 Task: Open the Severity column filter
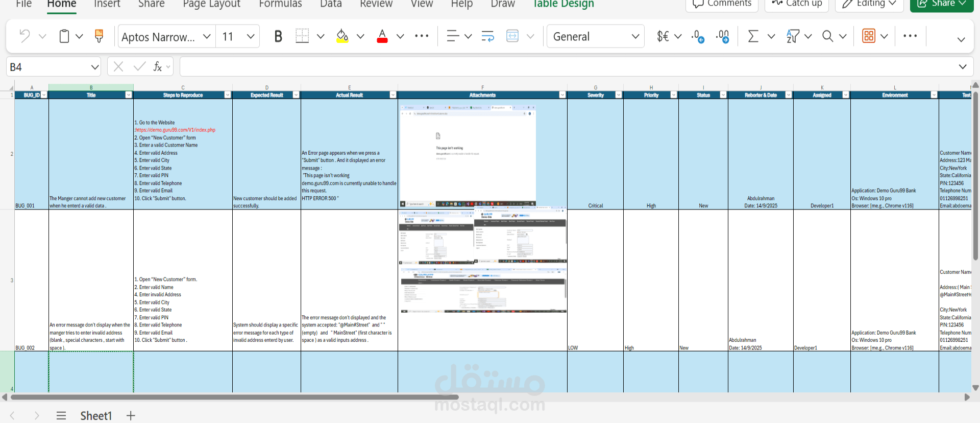click(x=619, y=95)
